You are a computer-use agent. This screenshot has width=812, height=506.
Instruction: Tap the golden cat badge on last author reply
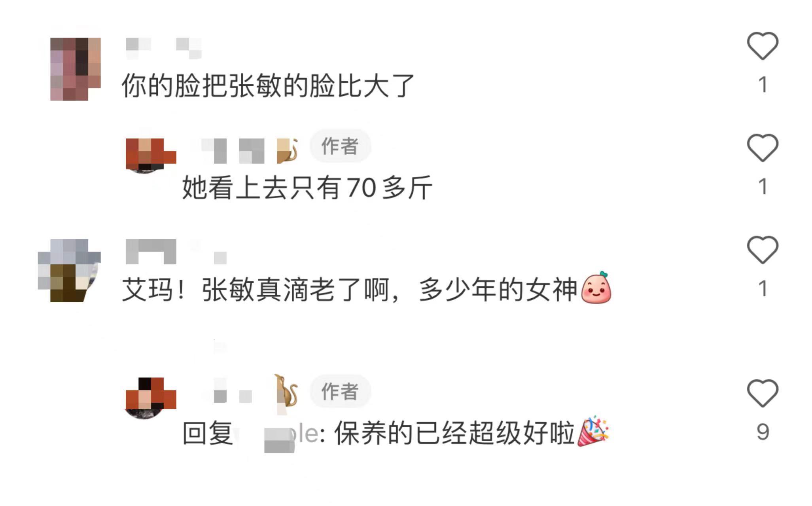pyautogui.click(x=286, y=391)
